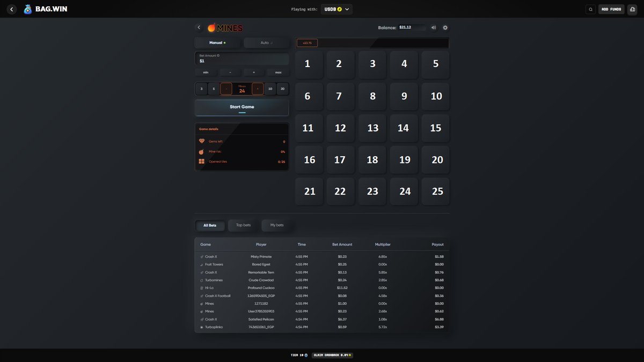Open the USDB currency dropdown
Viewport: 644px width, 362px height.
[337, 9]
